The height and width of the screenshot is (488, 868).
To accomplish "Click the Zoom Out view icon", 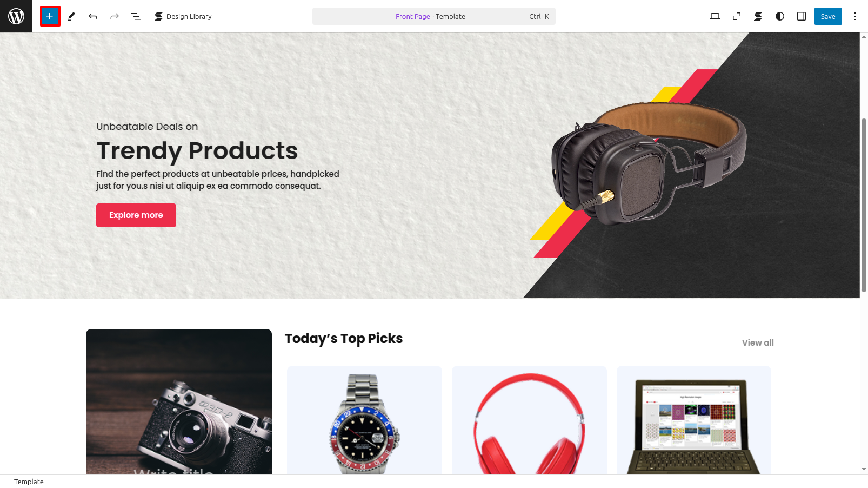I will tap(737, 16).
